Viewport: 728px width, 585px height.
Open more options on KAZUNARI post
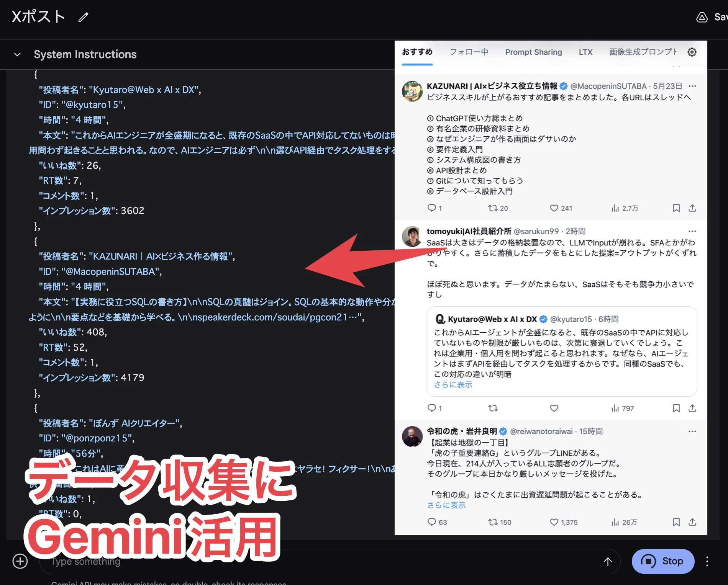click(692, 86)
